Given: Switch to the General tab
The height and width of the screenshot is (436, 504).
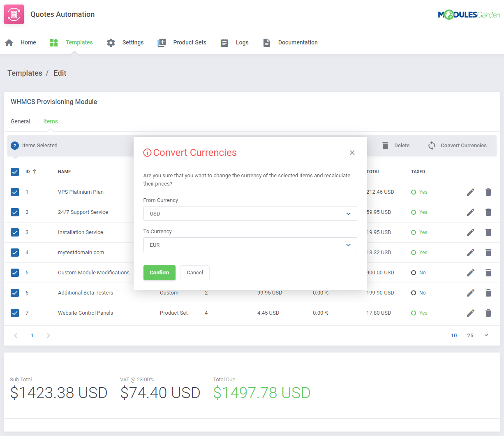Looking at the screenshot, I should click(x=20, y=121).
